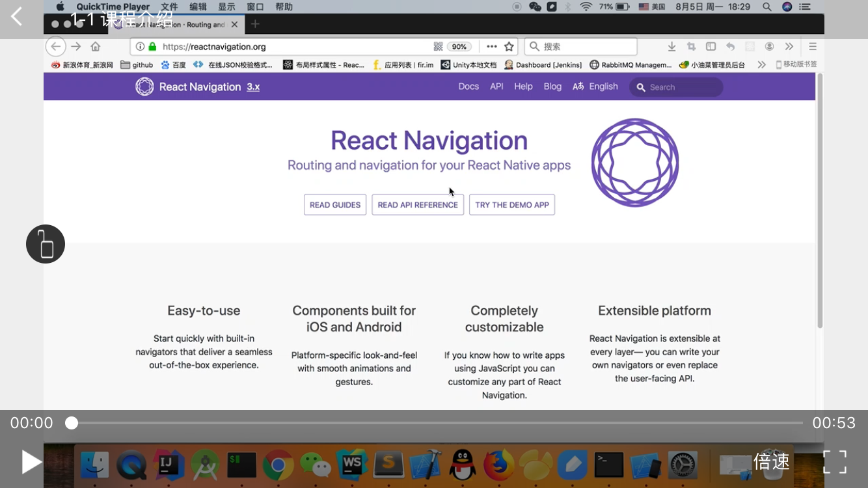Enter fullscreen with the corner brackets icon
The width and height of the screenshot is (868, 488).
(x=835, y=462)
